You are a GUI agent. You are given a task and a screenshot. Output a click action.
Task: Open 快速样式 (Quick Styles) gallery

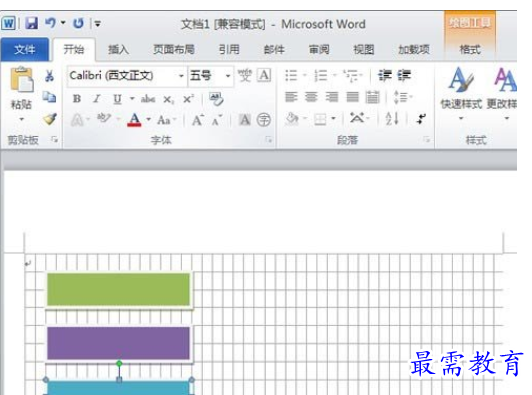click(x=461, y=93)
